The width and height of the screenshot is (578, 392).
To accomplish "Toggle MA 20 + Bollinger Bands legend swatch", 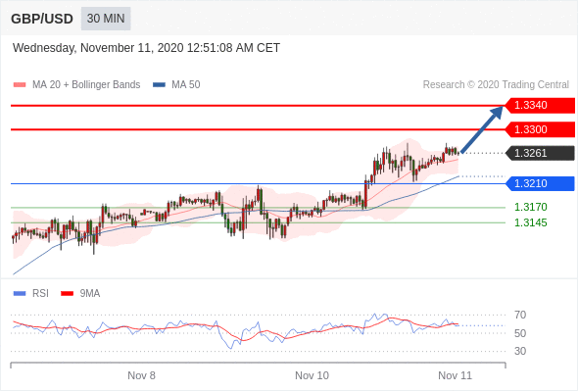I will coord(20,85).
